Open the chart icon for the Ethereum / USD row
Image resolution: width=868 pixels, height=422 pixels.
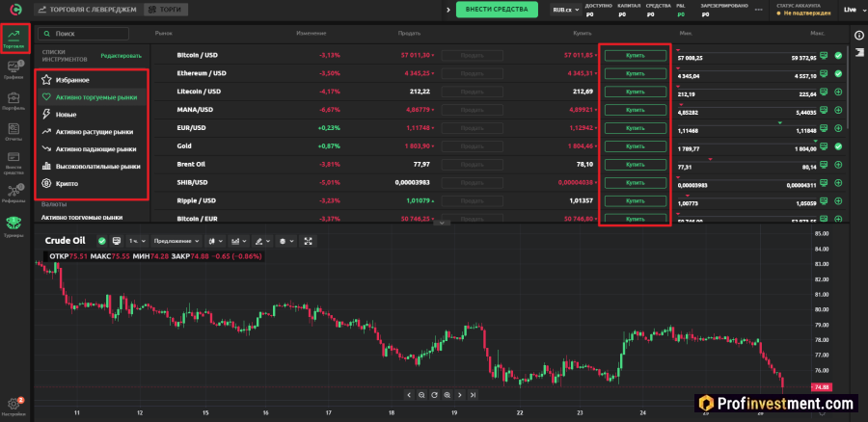click(x=825, y=73)
